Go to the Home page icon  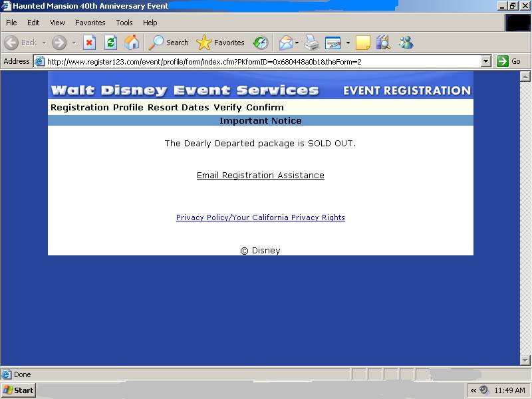[x=131, y=43]
